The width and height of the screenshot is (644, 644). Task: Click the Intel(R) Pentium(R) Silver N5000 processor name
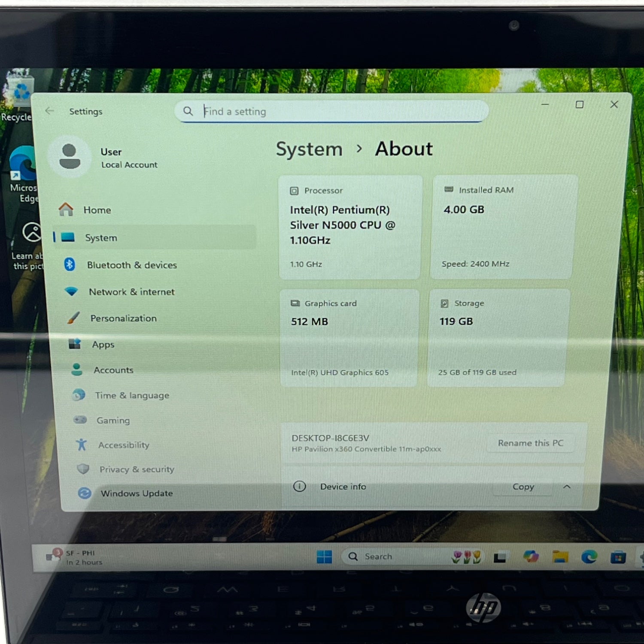343,225
